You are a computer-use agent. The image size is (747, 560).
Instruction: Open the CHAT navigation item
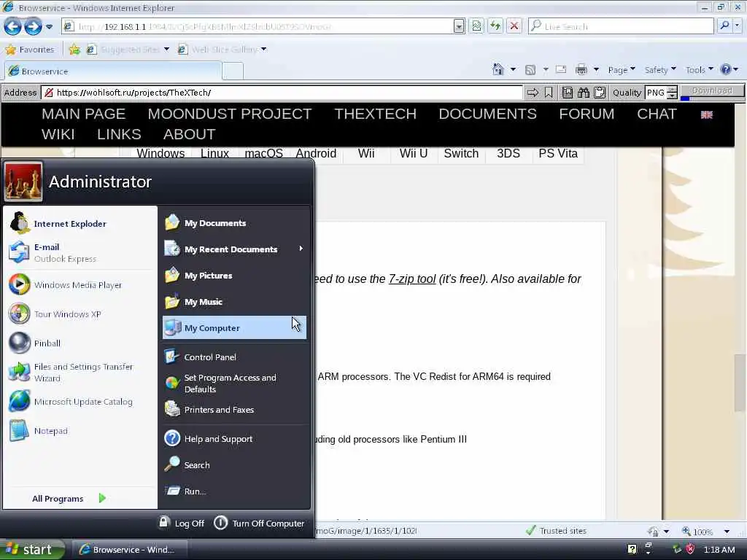point(657,114)
